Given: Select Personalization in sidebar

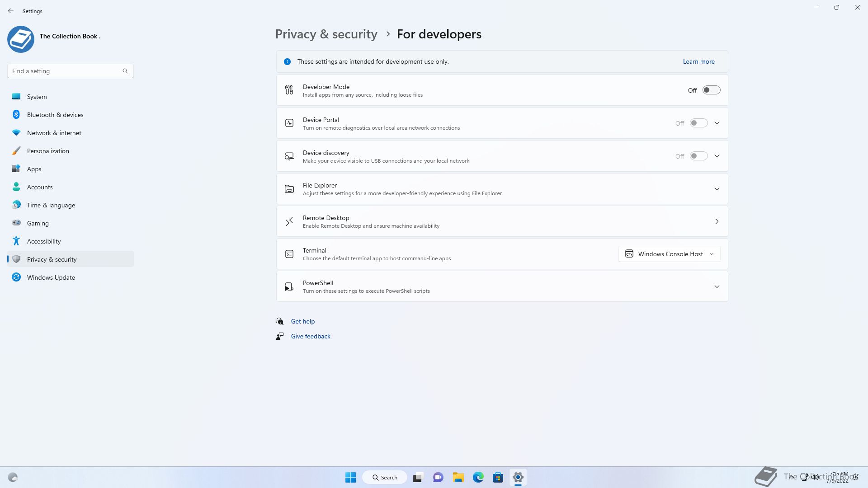Looking at the screenshot, I should pos(71,151).
